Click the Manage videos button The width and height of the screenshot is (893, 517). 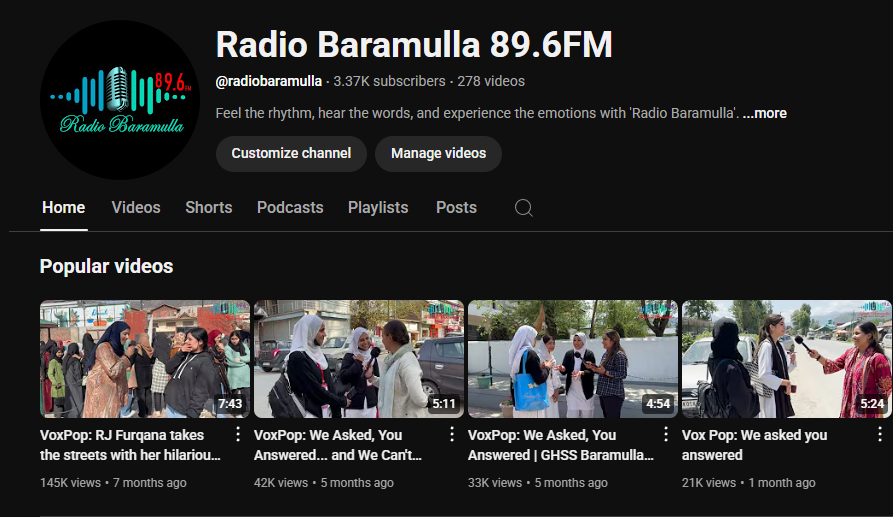438,153
